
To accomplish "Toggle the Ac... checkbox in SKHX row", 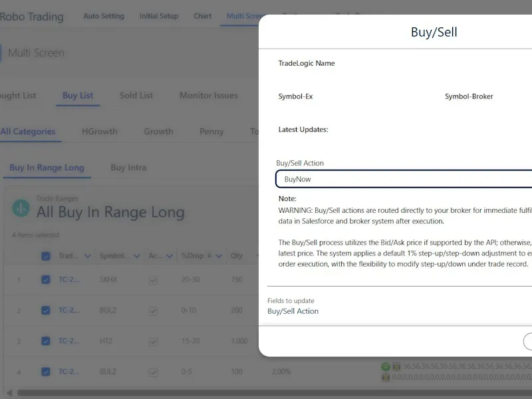I will [x=154, y=280].
